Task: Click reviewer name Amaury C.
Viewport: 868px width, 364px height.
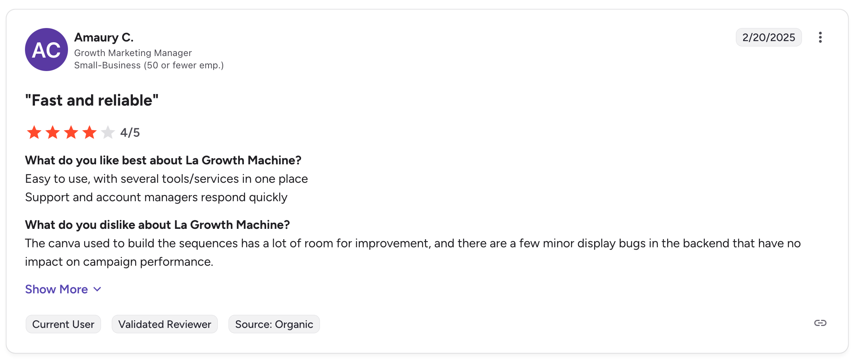Action: [104, 37]
